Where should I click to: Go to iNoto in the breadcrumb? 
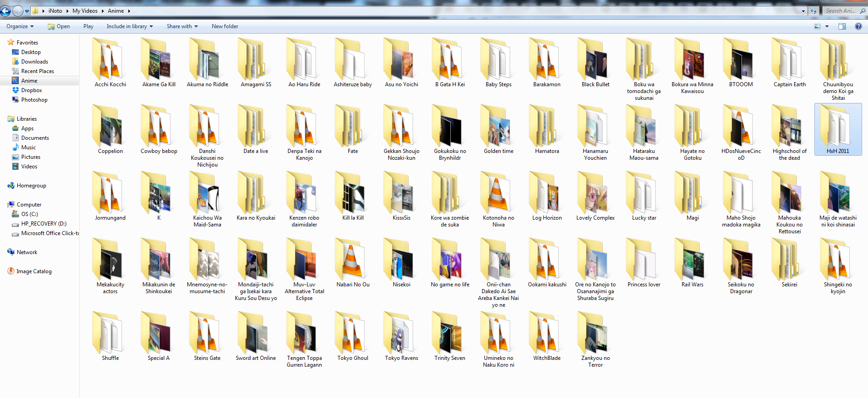[55, 11]
